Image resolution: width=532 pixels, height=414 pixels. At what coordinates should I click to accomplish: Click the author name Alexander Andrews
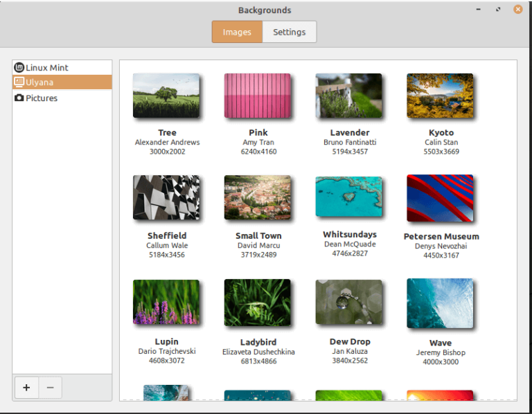167,142
